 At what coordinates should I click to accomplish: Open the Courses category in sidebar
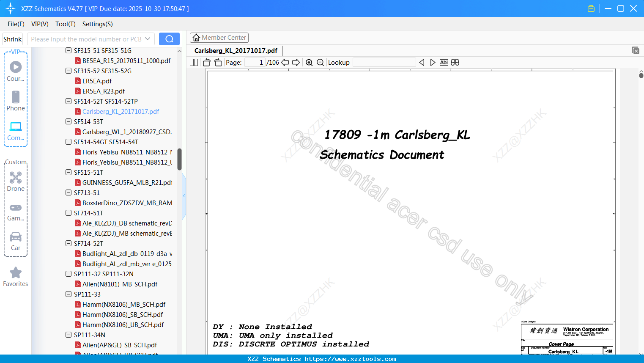tap(16, 71)
